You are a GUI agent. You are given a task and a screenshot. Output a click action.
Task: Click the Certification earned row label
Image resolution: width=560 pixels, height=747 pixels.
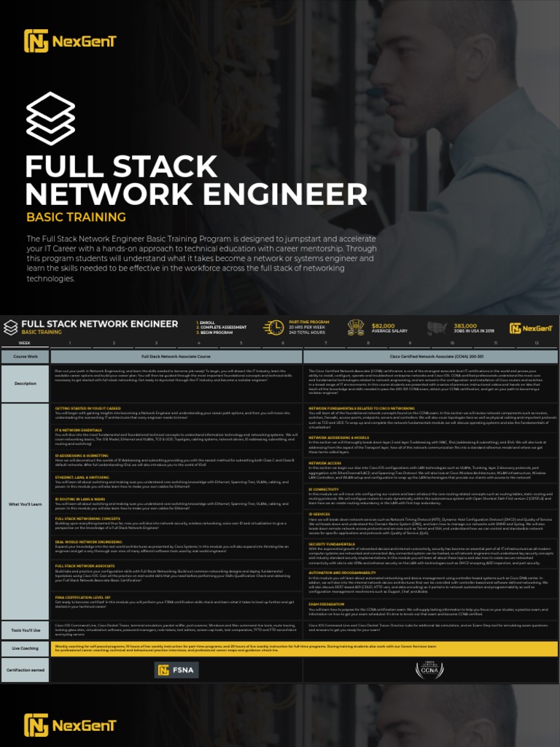point(26,670)
